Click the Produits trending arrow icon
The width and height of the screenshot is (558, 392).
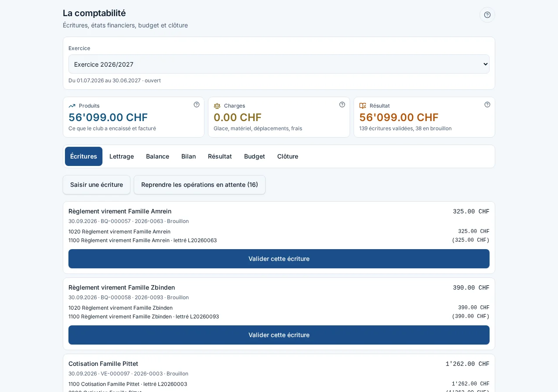pos(72,106)
